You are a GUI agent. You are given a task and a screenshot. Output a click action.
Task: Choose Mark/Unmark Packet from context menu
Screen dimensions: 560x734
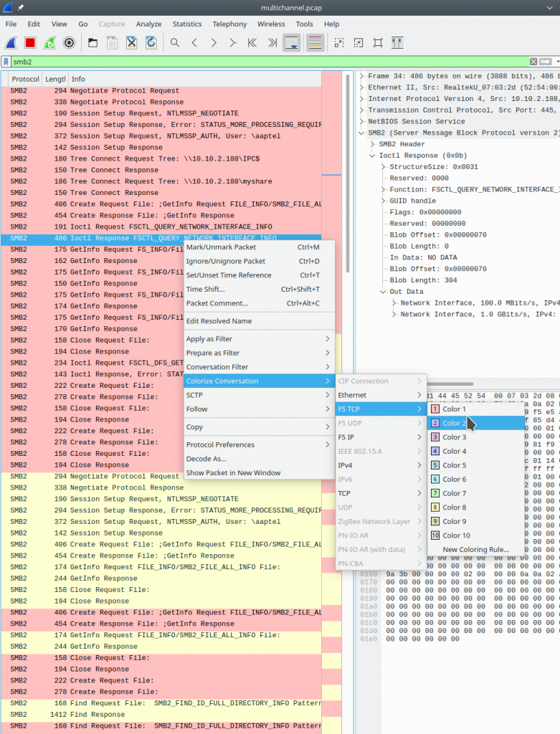[x=260, y=247]
